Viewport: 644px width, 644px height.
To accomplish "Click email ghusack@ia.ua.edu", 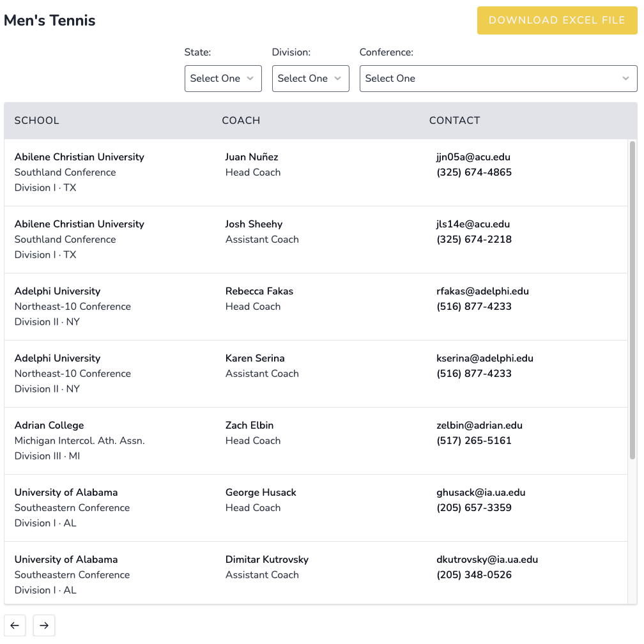I will pos(481,493).
